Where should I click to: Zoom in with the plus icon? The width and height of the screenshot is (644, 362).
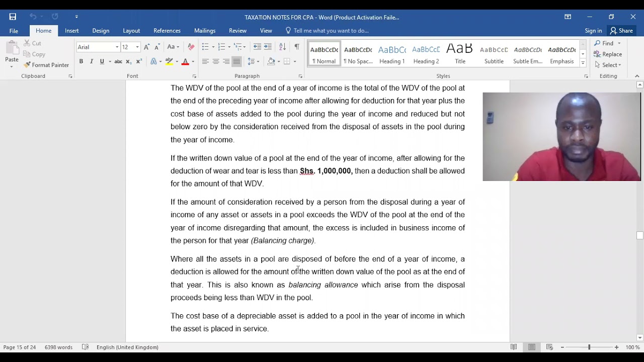[x=616, y=347]
